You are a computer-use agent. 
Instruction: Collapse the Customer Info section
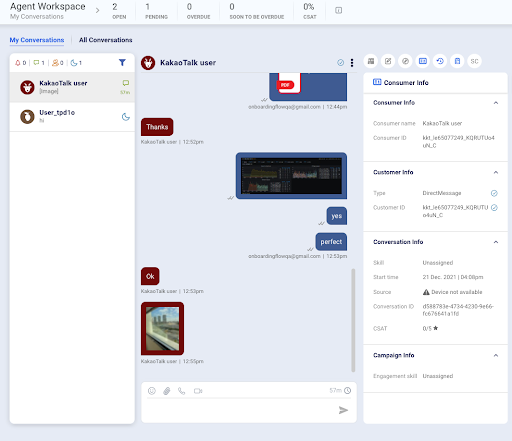coord(496,172)
